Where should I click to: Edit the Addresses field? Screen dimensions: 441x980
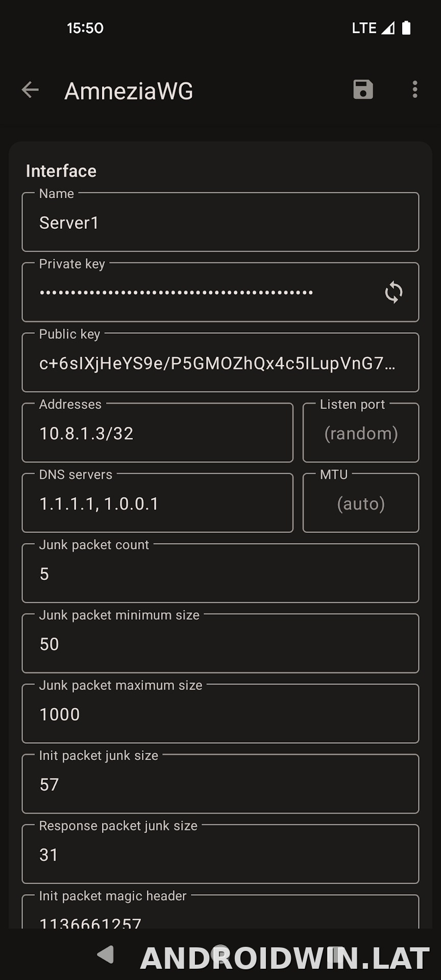(158, 433)
